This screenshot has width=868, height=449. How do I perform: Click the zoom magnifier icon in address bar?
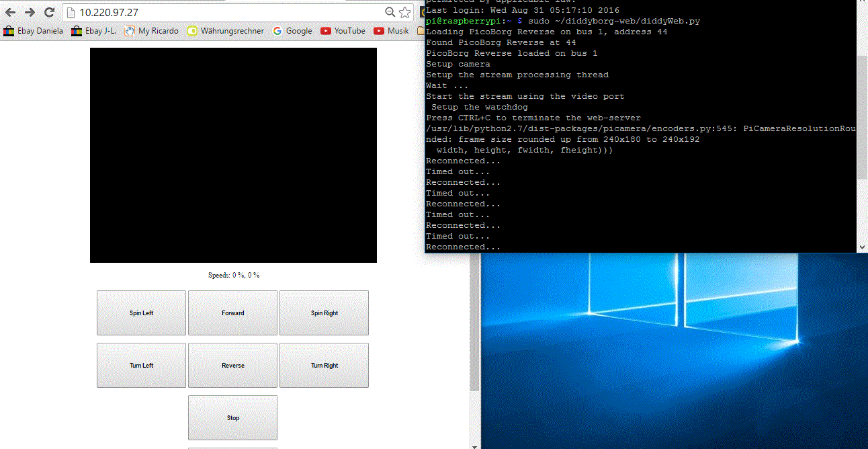click(390, 12)
